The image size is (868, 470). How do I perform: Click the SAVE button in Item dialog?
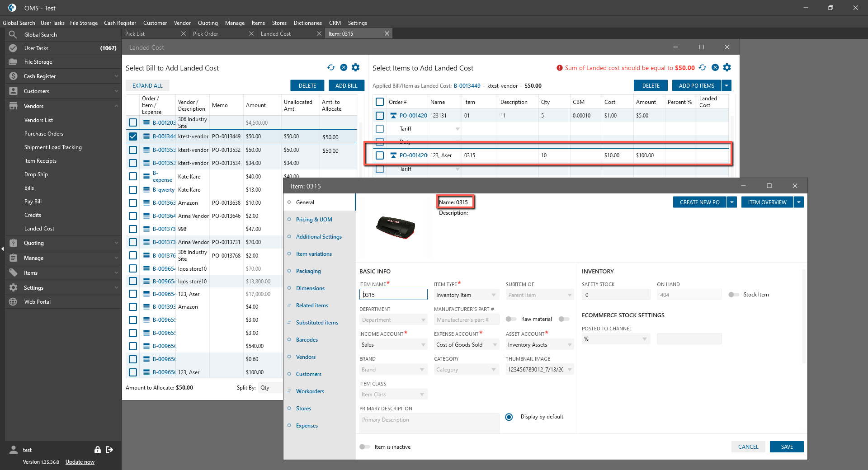coord(787,447)
